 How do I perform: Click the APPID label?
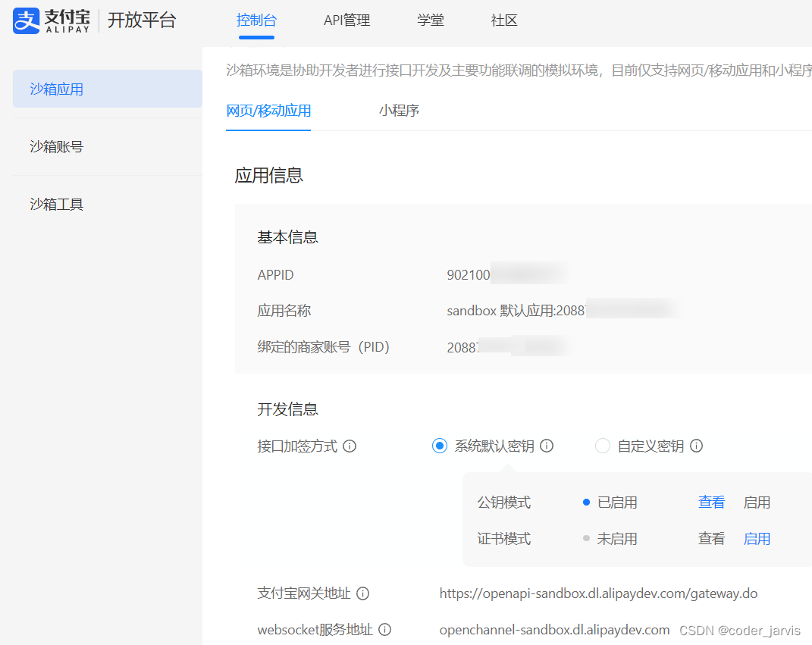click(x=275, y=275)
